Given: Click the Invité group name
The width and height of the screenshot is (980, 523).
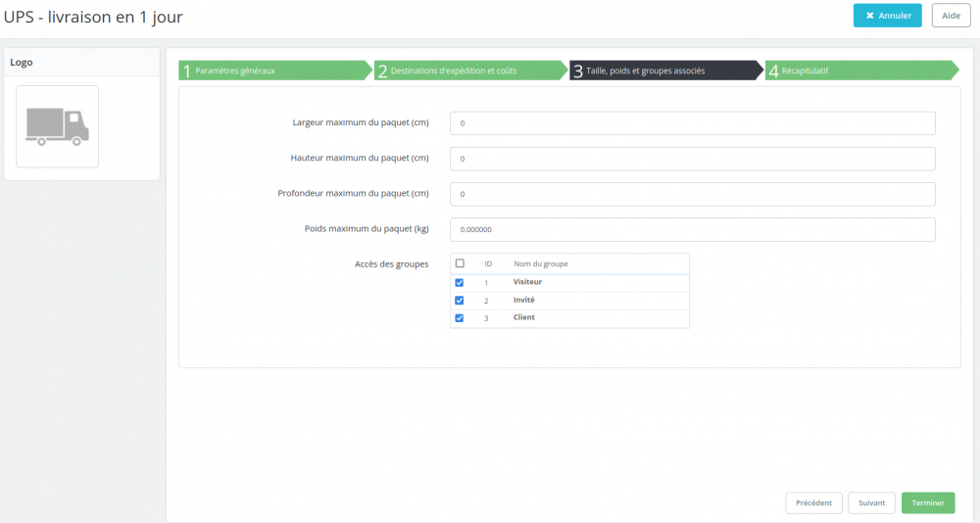Looking at the screenshot, I should pos(523,300).
